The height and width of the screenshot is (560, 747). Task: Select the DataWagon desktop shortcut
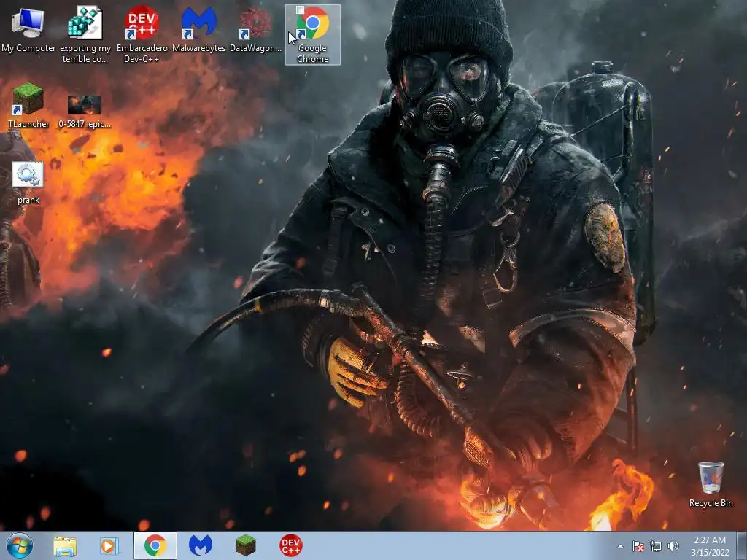pyautogui.click(x=255, y=31)
